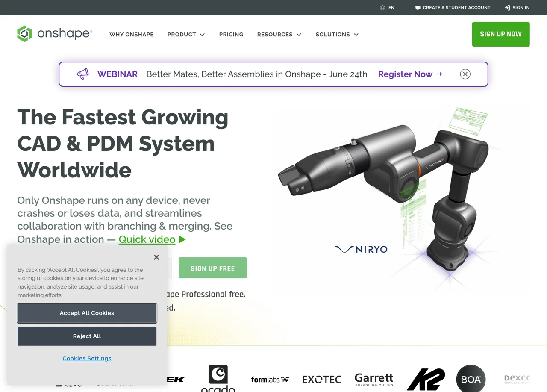Click the webinar megaphone icon
The height and width of the screenshot is (392, 547).
pyautogui.click(x=83, y=74)
